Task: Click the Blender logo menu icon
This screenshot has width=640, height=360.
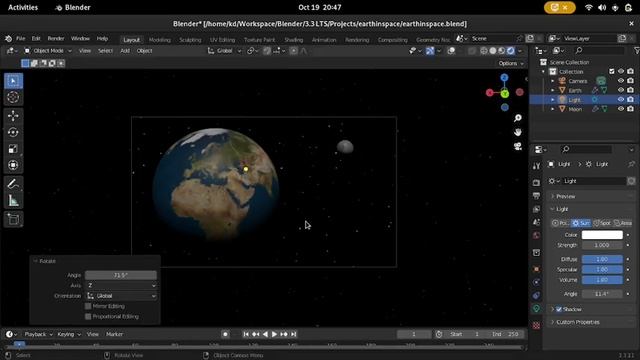Action: (8, 39)
